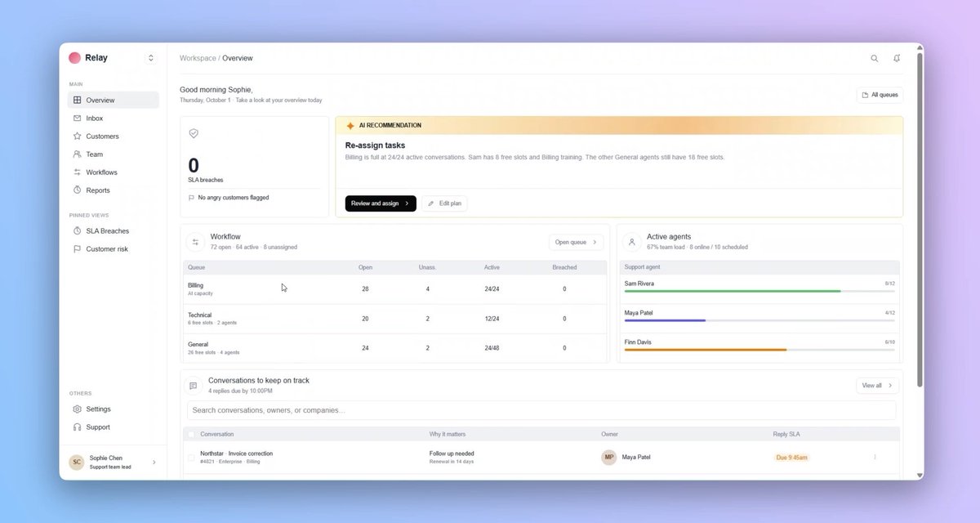Click the Conversations chat icon
Viewport: 980px width, 523px height.
(x=193, y=386)
